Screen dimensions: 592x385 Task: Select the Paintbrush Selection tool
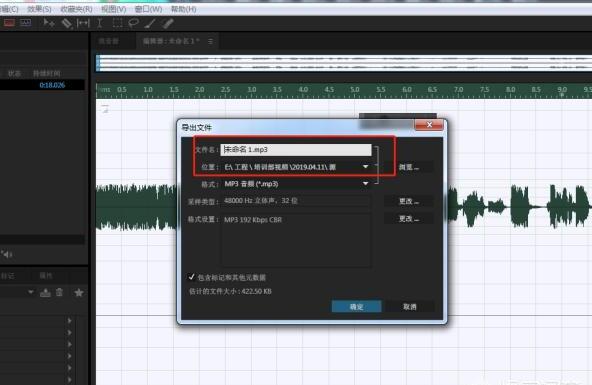(150, 23)
